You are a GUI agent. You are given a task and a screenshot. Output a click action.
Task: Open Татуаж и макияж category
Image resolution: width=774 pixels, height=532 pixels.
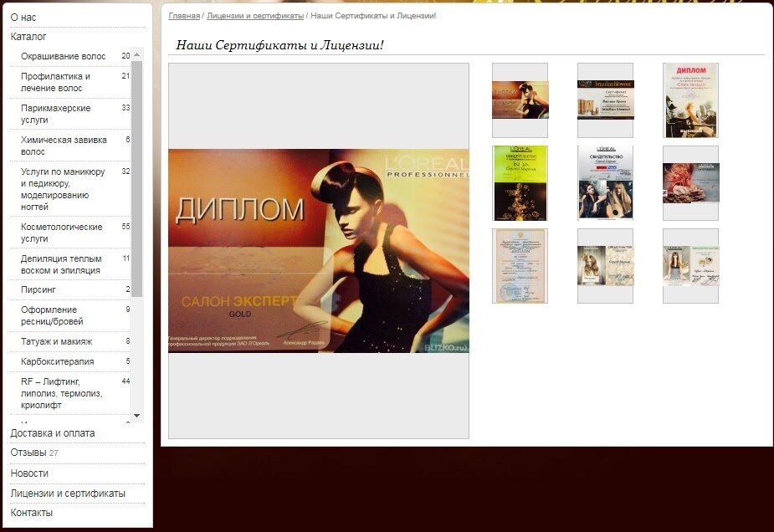point(56,341)
